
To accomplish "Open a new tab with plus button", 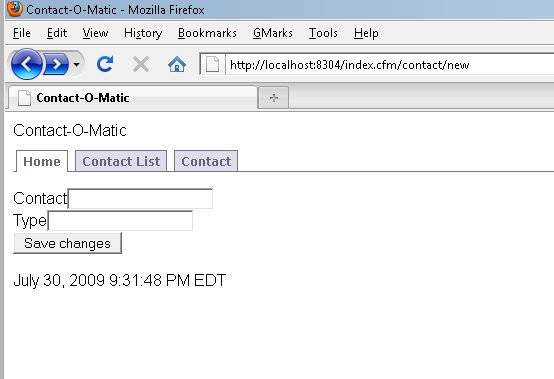I will tap(274, 97).
